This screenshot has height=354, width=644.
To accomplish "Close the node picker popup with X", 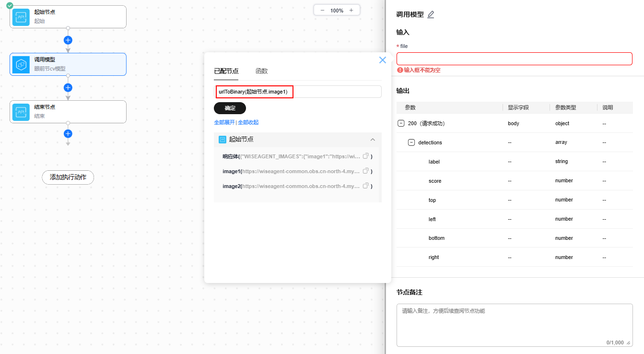I will pos(382,60).
